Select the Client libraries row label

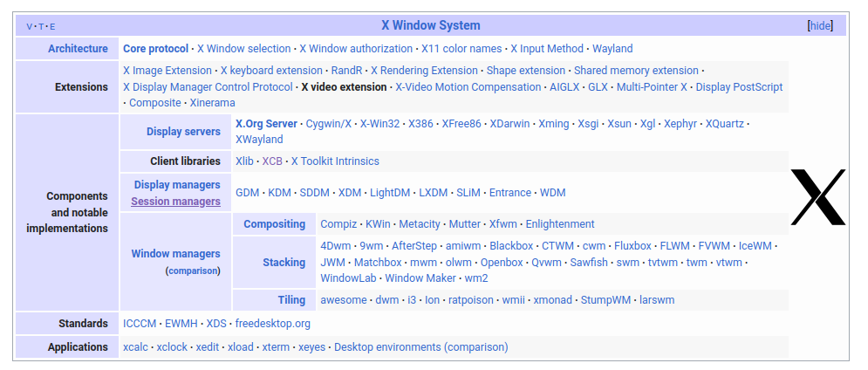(186, 161)
